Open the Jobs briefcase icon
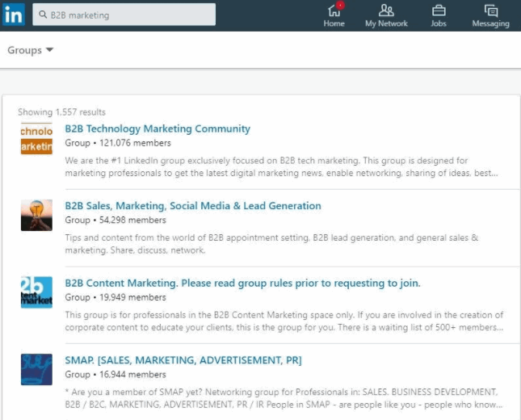521x420 pixels. pos(439,10)
